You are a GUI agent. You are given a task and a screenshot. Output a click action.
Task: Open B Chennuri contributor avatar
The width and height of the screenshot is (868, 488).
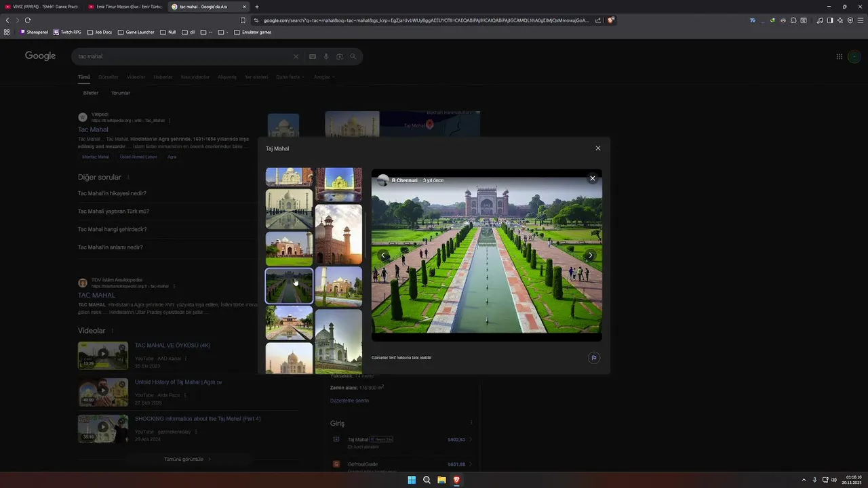click(383, 180)
